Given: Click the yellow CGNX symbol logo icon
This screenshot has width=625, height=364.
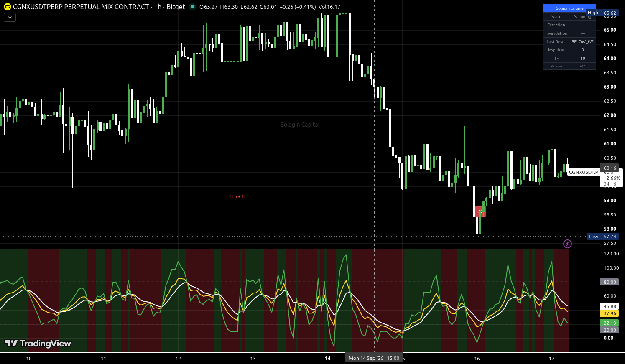Looking at the screenshot, I should [x=7, y=7].
